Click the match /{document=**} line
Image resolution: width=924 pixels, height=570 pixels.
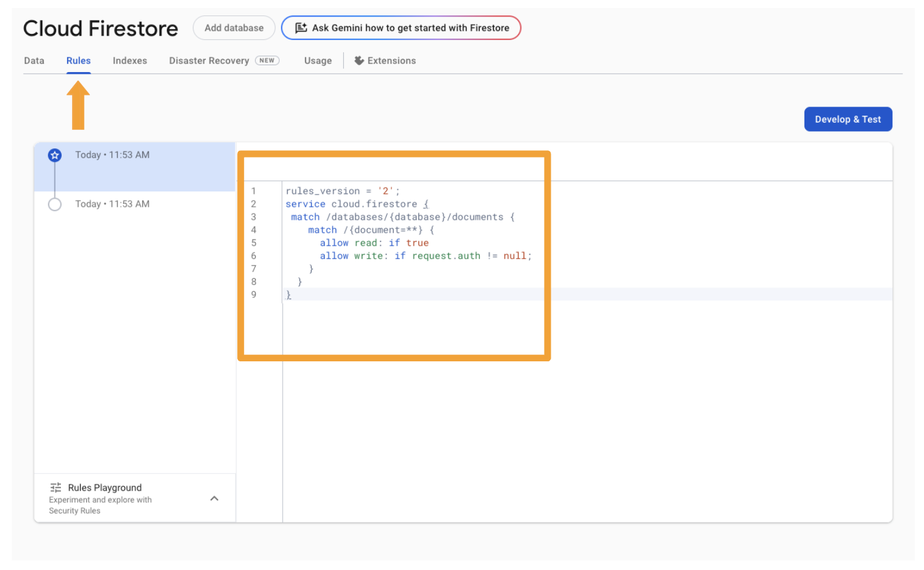(371, 230)
